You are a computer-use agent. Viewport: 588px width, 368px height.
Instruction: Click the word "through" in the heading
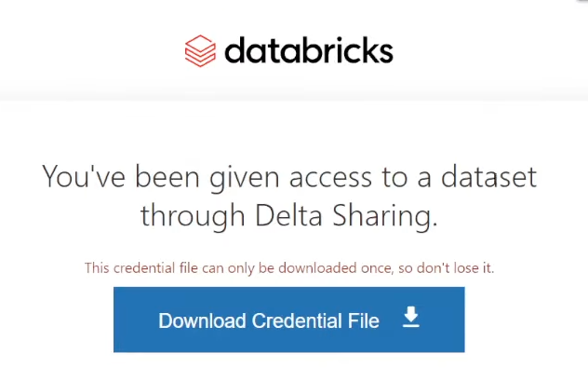[193, 217]
